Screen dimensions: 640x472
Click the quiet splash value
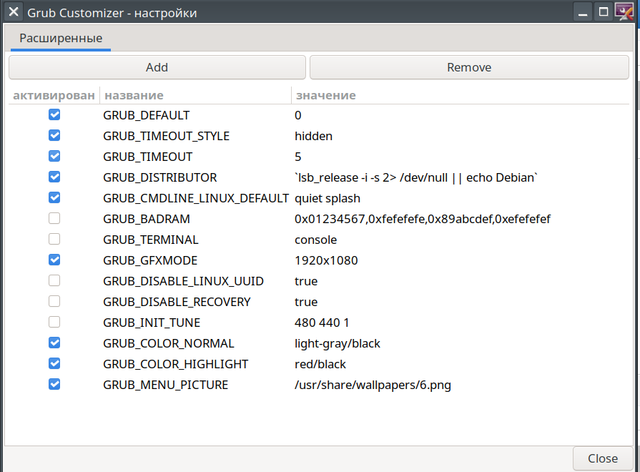327,199
